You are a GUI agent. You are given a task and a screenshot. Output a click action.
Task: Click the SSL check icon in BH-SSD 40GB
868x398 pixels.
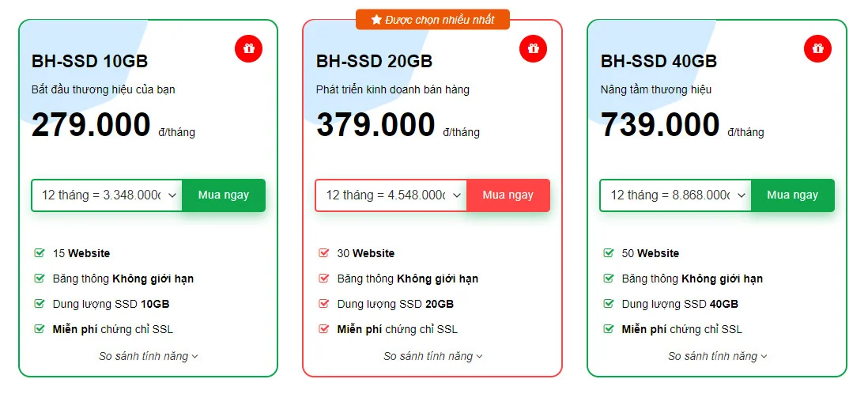(608, 329)
